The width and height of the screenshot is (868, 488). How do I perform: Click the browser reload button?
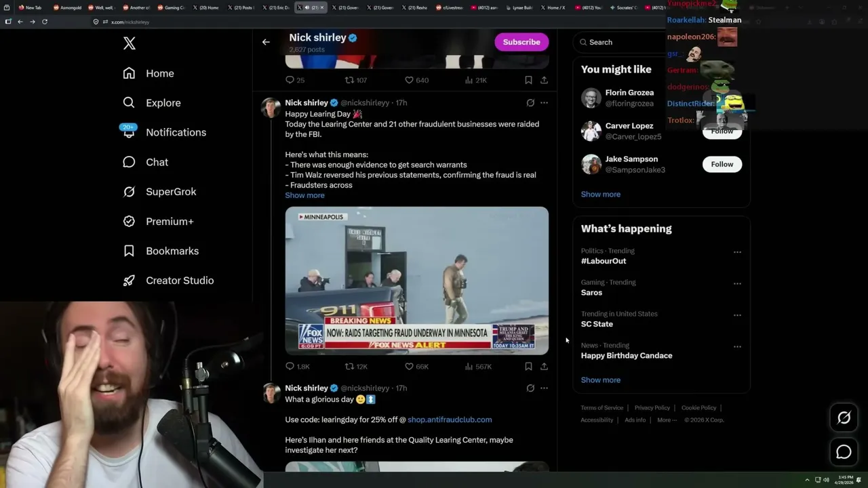[x=45, y=22]
